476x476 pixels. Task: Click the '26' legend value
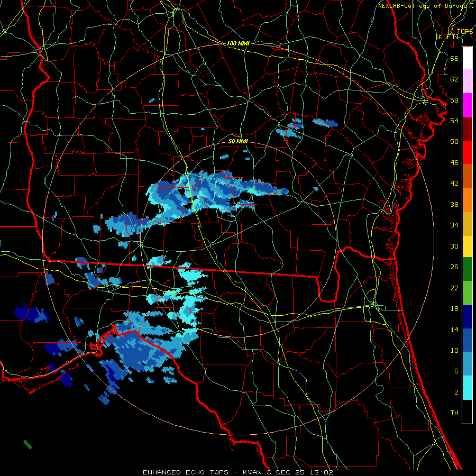click(454, 267)
